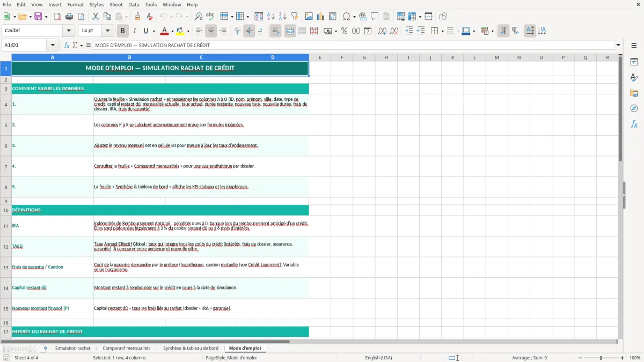
Task: Click the Insert Image icon
Action: coord(309,17)
